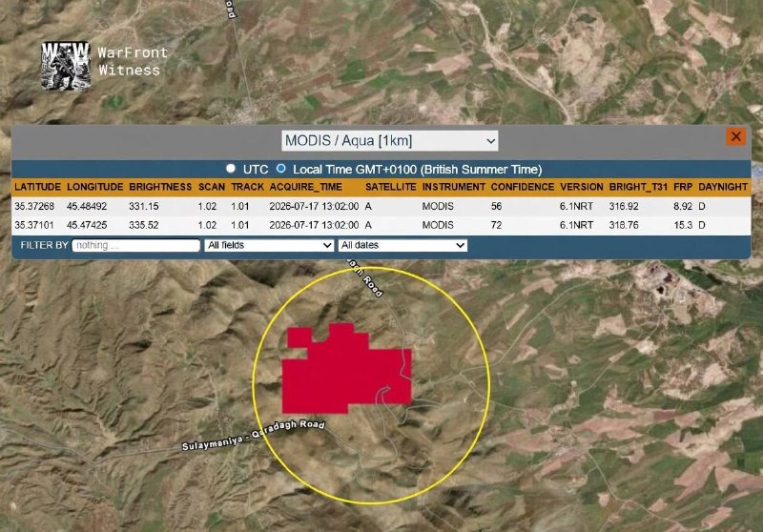Expand the All dates filter dropdown
Screen dimensions: 763x532
coord(402,245)
